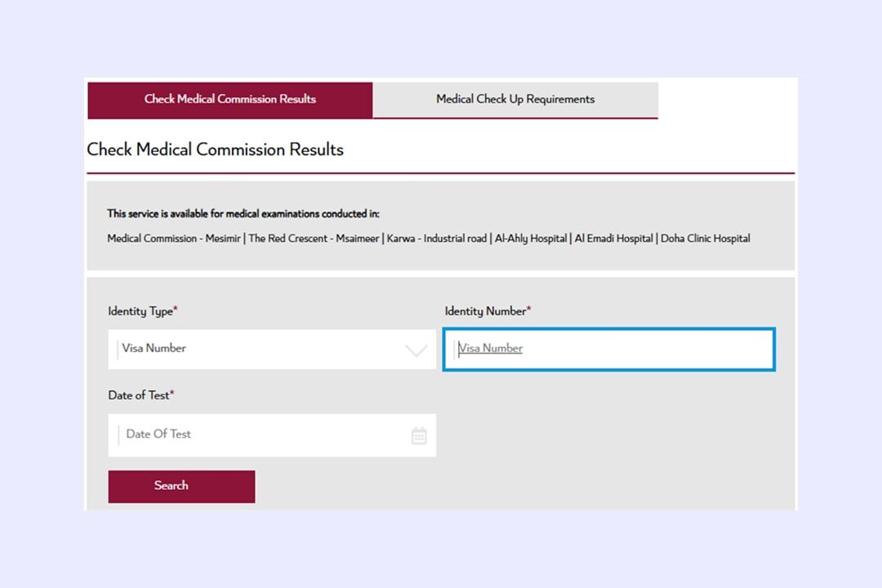Image resolution: width=882 pixels, height=588 pixels.
Task: Open the calendar icon in Date of Test
Action: (419, 435)
